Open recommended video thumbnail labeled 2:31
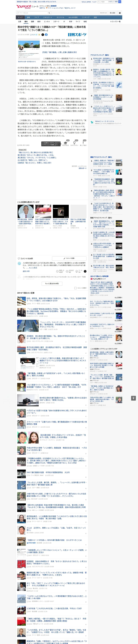The height and width of the screenshot is (644, 138). tap(61, 211)
